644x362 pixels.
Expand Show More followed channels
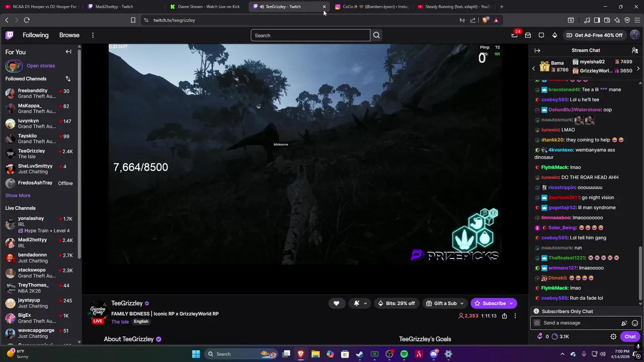click(18, 195)
